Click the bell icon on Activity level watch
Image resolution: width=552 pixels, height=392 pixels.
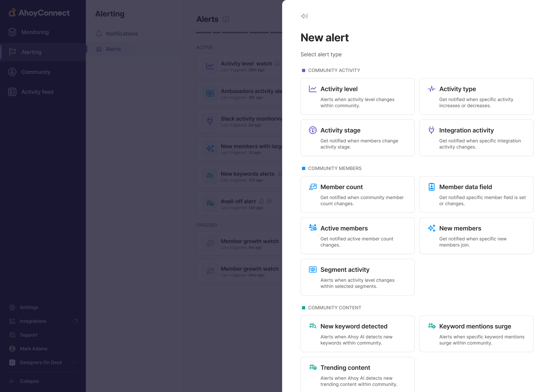278,64
